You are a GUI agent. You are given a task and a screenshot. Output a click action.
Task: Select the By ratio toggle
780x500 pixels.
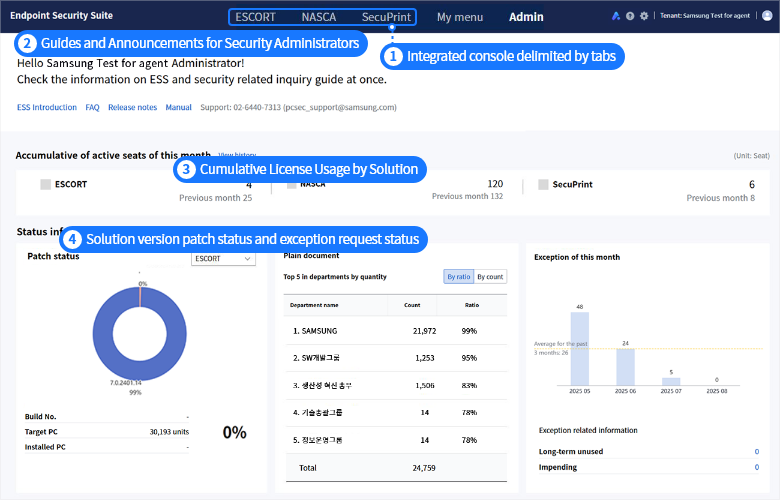458,276
